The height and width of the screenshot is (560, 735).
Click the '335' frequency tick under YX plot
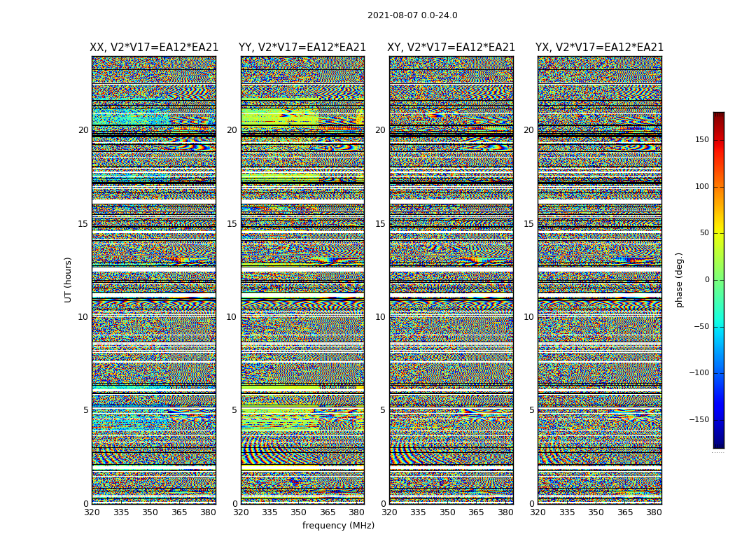pos(567,512)
